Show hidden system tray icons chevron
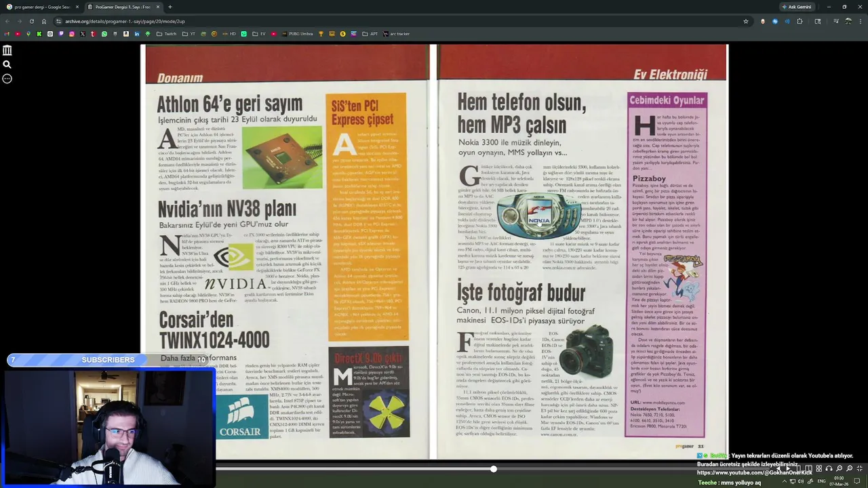Screen dimensions: 868x488 click(x=785, y=481)
